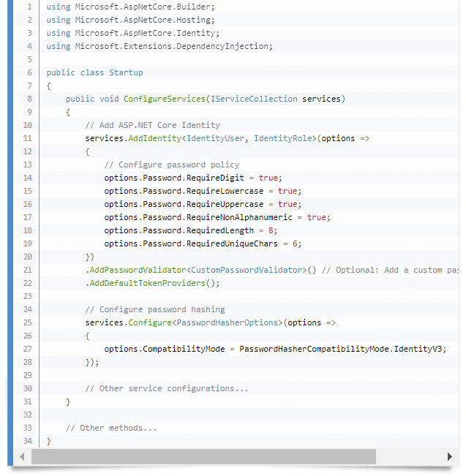Image resolution: width=466 pixels, height=476 pixels.
Task: Click line number 34 in the gutter
Action: pyautogui.click(x=27, y=441)
